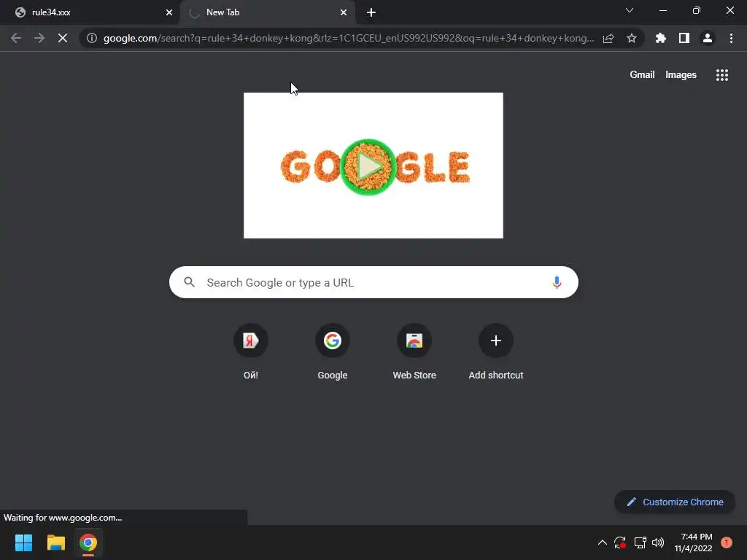Click the search magnifier icon
This screenshot has height=560, width=747.
[x=189, y=282]
